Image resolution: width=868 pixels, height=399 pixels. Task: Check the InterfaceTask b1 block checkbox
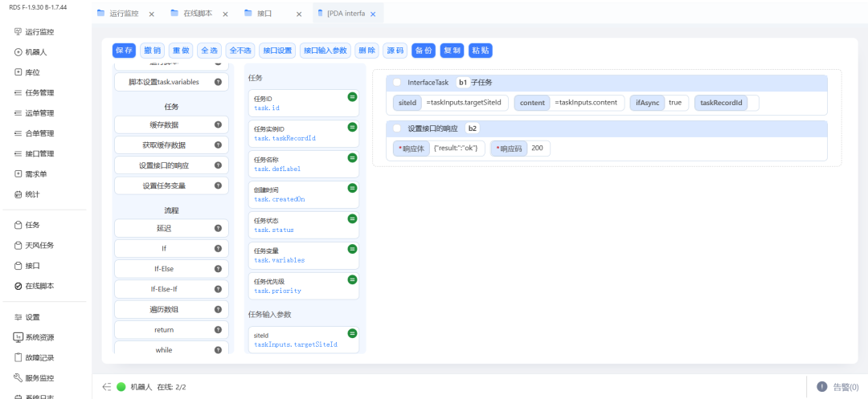pos(397,82)
